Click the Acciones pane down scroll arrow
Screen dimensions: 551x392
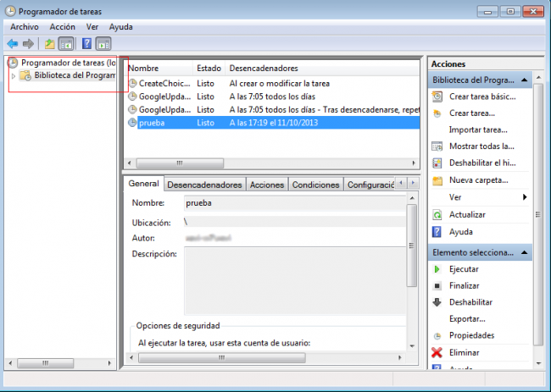pyautogui.click(x=538, y=363)
